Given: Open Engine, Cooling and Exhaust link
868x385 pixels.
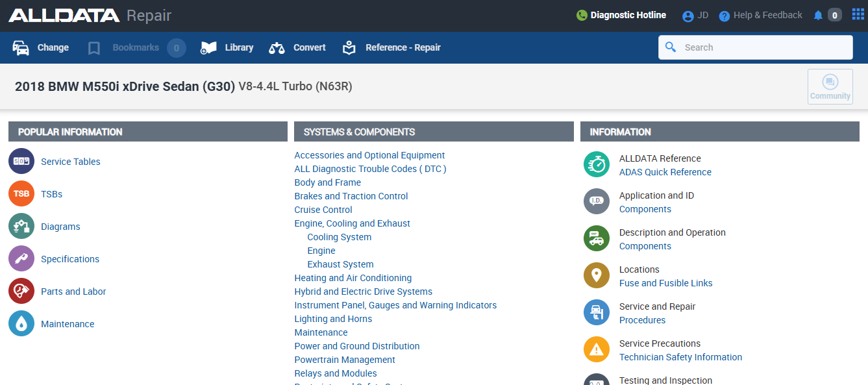Looking at the screenshot, I should coord(352,223).
